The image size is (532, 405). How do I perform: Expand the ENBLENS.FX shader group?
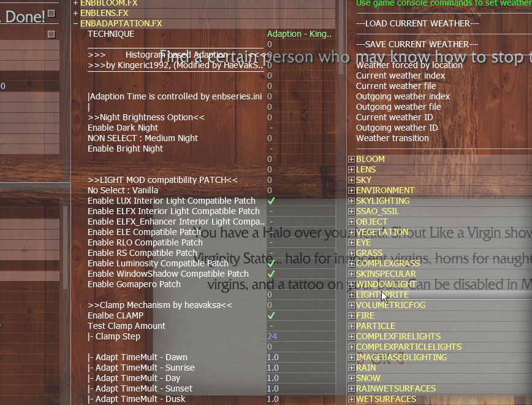click(x=75, y=13)
